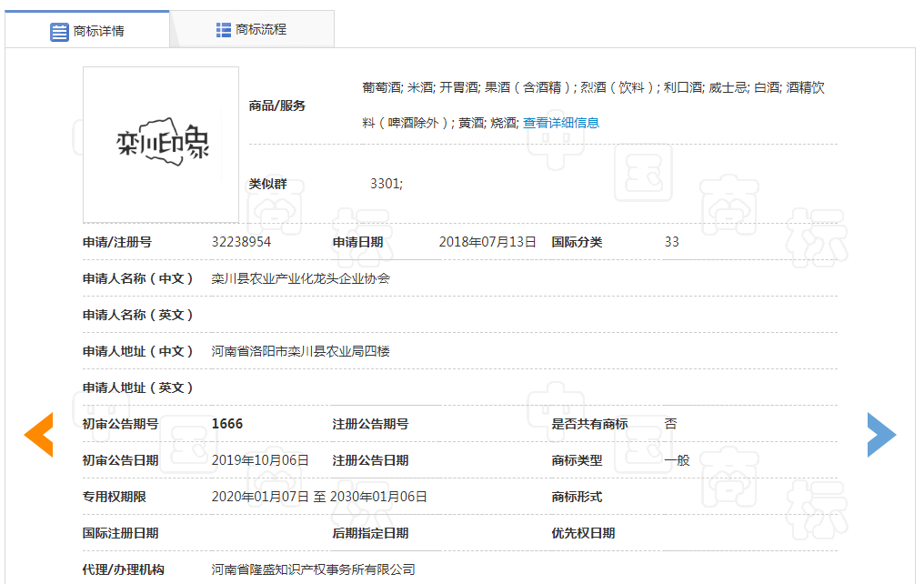Click the trademark type value 一般

677,460
